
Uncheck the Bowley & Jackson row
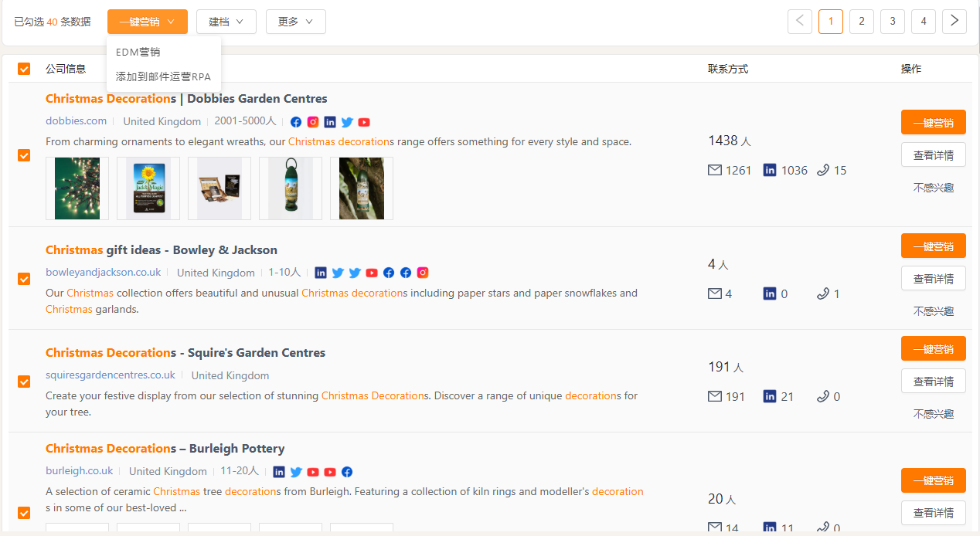(x=24, y=279)
